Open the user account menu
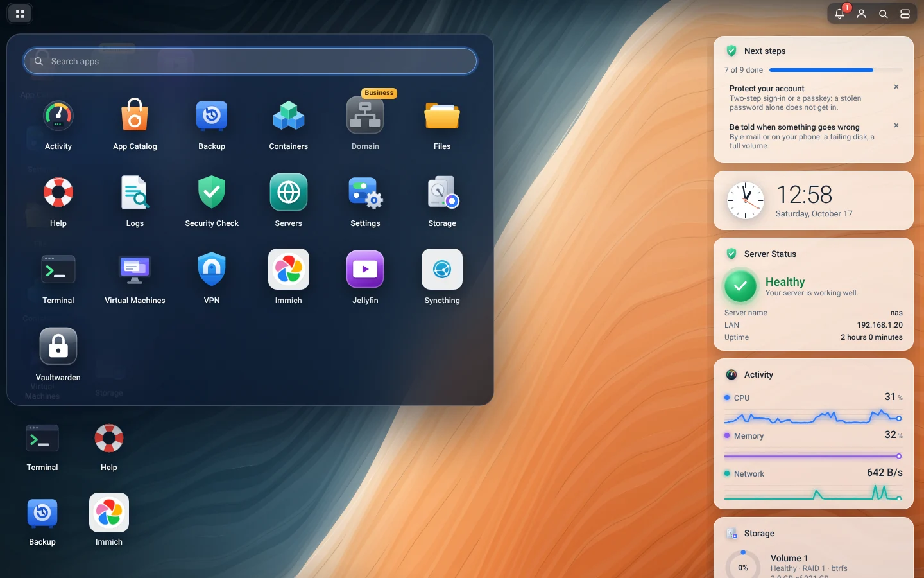This screenshot has height=578, width=924. click(862, 13)
